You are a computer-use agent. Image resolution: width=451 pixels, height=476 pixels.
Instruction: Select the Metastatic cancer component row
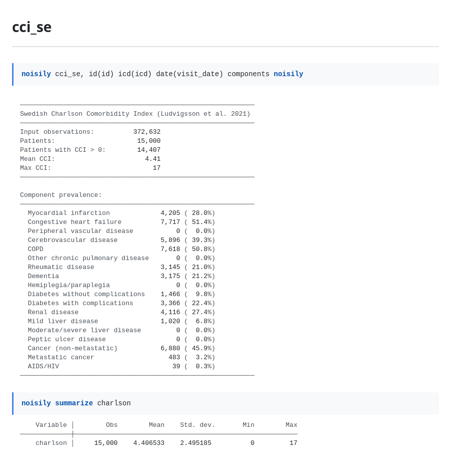point(120,357)
